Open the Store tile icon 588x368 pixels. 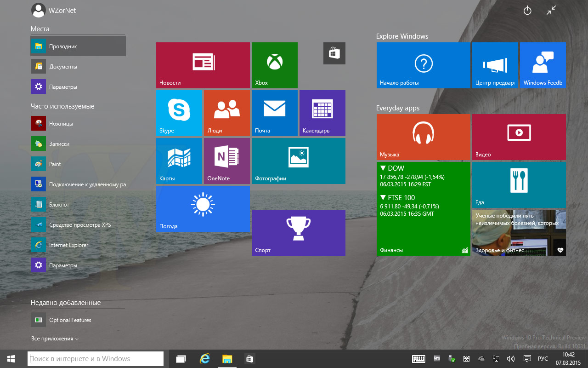point(334,53)
